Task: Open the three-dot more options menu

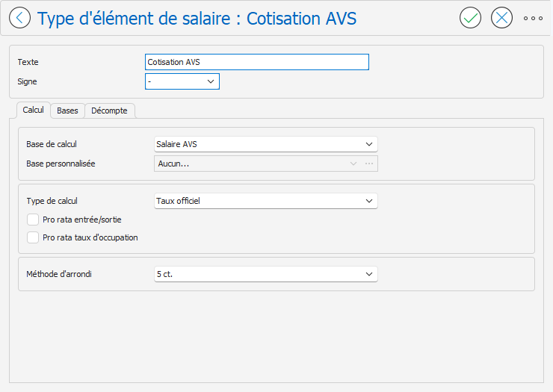Action: pos(533,18)
